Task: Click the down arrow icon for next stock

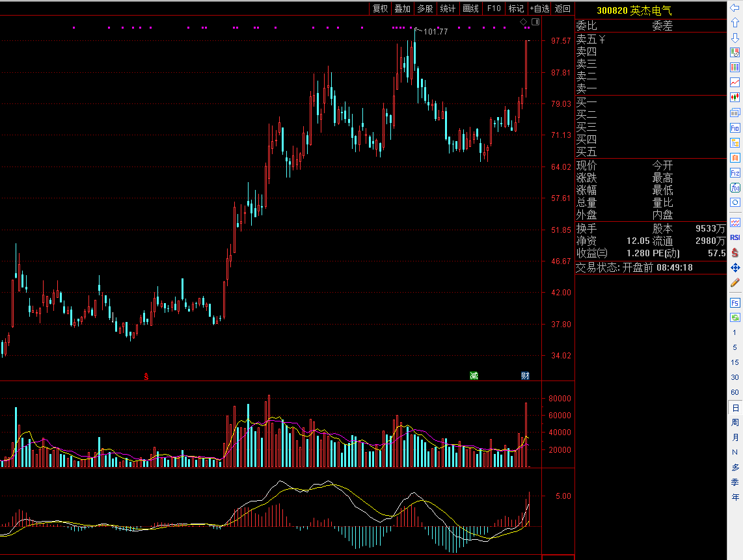Action: coord(735,38)
